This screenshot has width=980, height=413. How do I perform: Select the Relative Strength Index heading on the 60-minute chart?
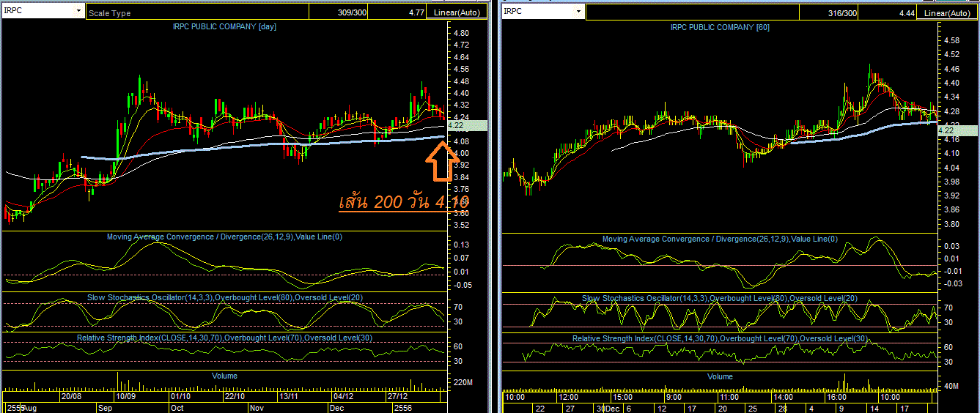click(x=720, y=339)
